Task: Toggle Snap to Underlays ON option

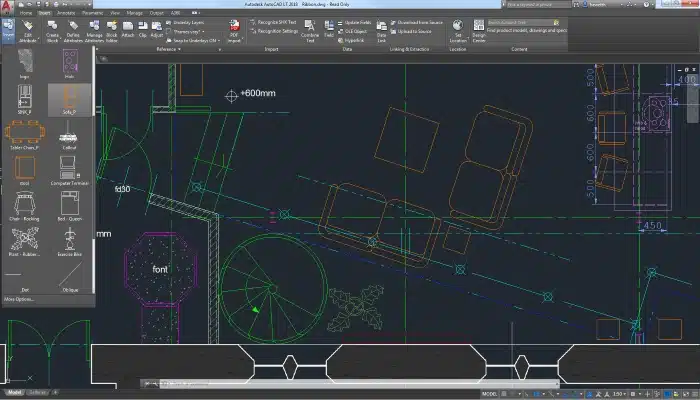Action: pos(193,40)
